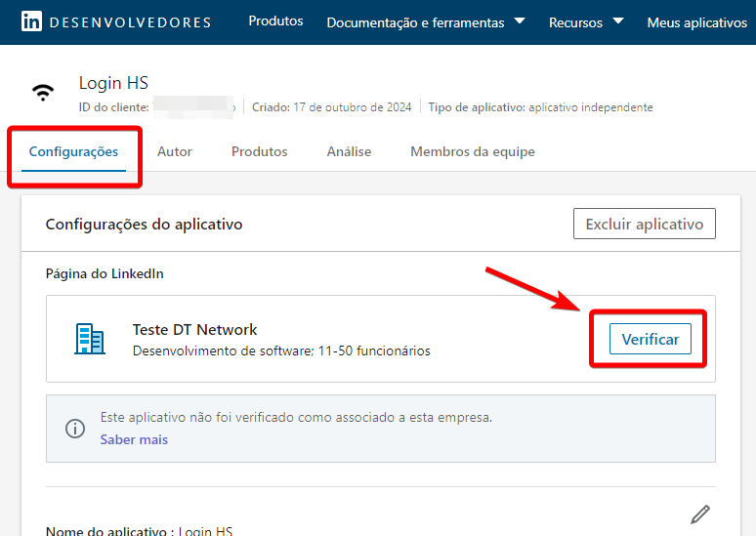Go to the Produtos tab below the app name

[259, 152]
